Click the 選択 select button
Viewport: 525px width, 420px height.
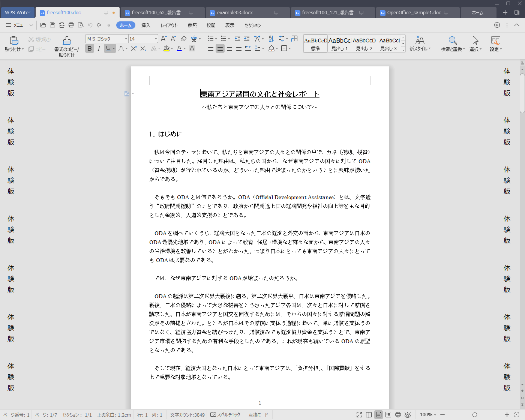475,44
